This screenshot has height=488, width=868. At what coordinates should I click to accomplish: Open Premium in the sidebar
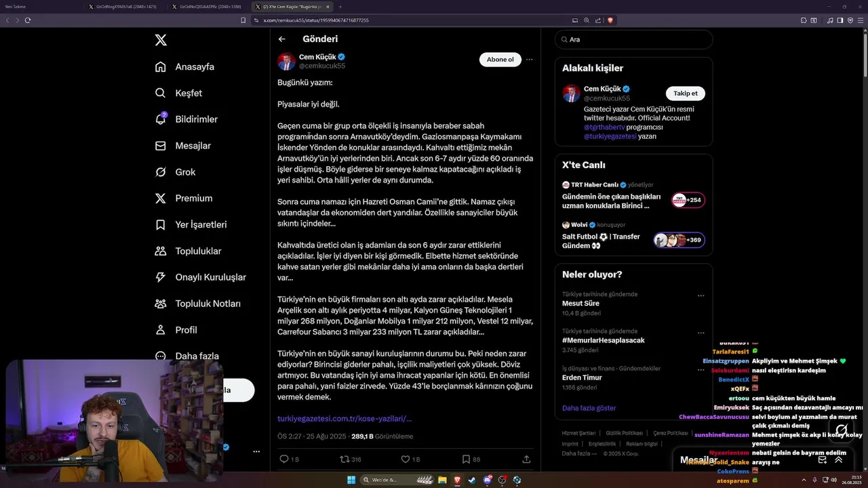[183, 199]
